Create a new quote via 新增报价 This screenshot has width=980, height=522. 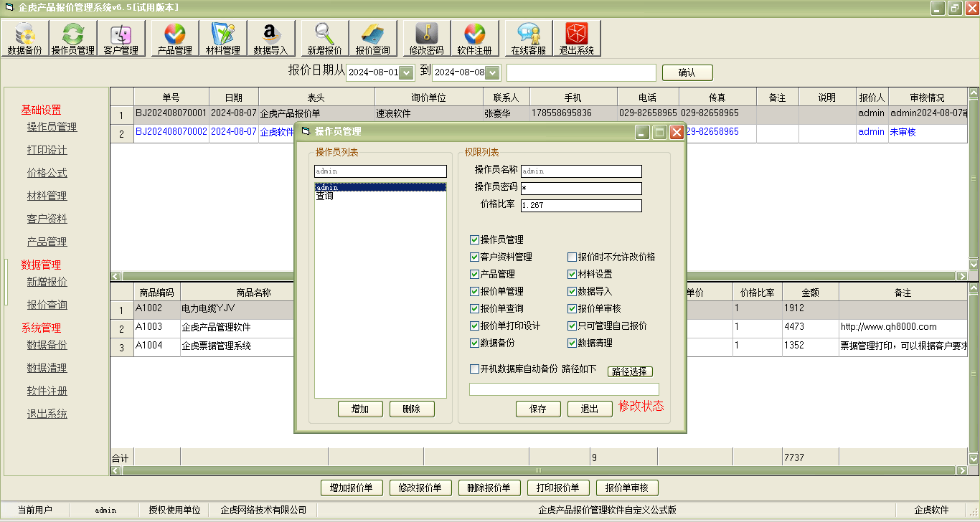324,37
